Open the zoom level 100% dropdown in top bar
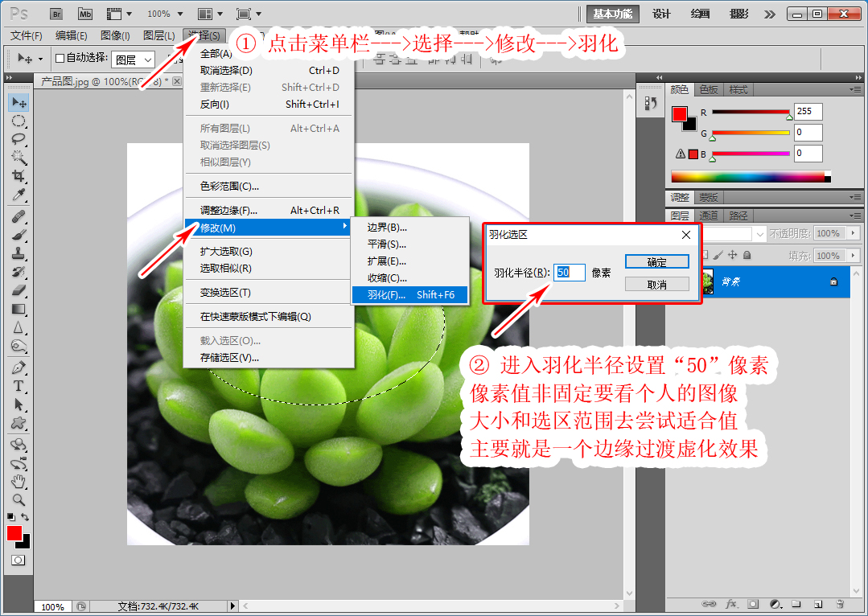The image size is (868, 616). (x=165, y=14)
